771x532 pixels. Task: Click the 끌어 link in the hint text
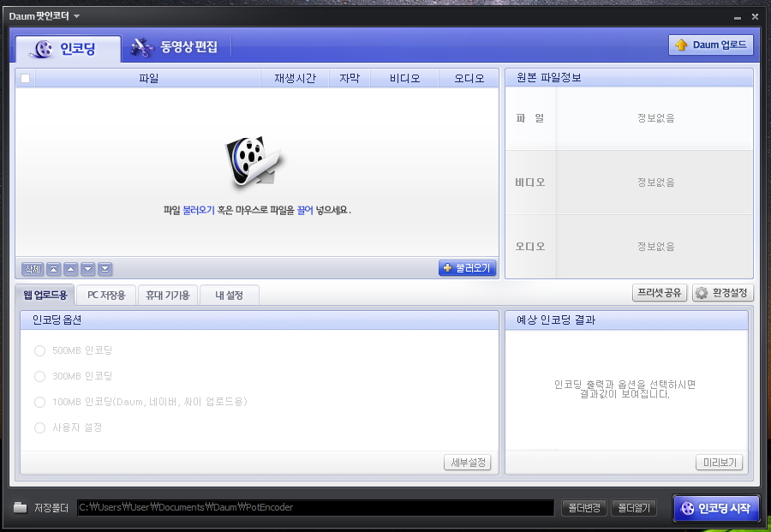(305, 210)
